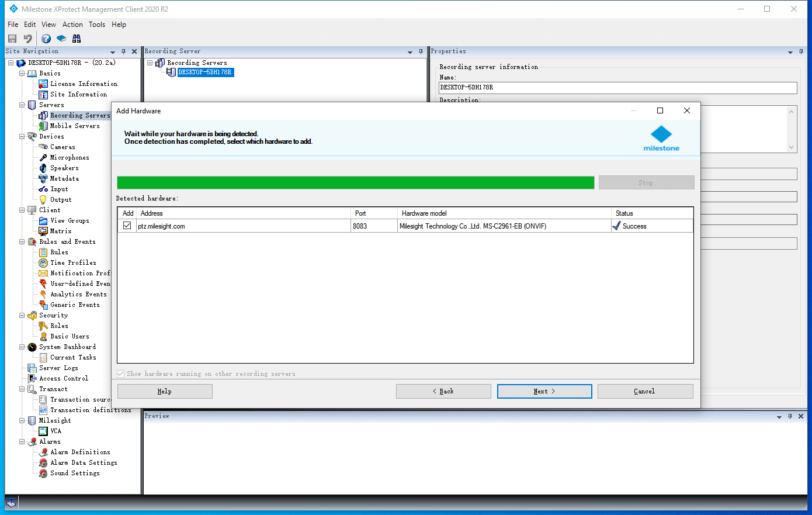Screen dimensions: 812x515
Task: Click the Port column header
Action: [374, 213]
